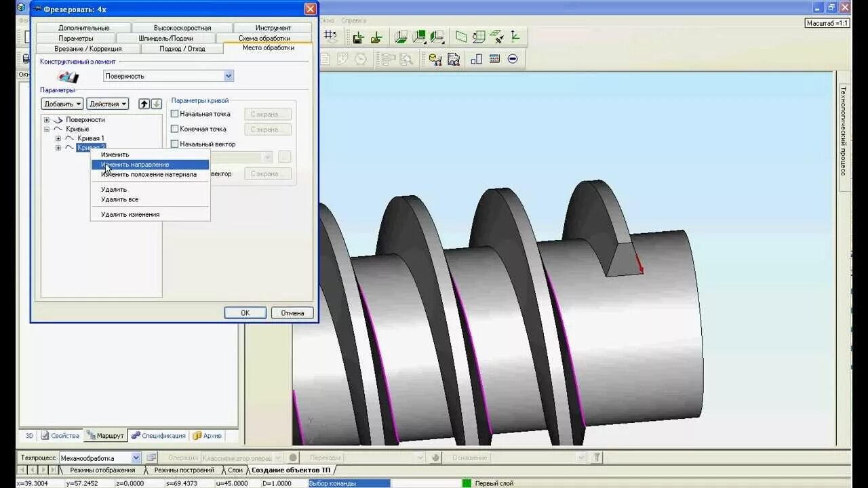868x488 pixels.
Task: Switch to Инструмент tab
Action: (x=273, y=28)
